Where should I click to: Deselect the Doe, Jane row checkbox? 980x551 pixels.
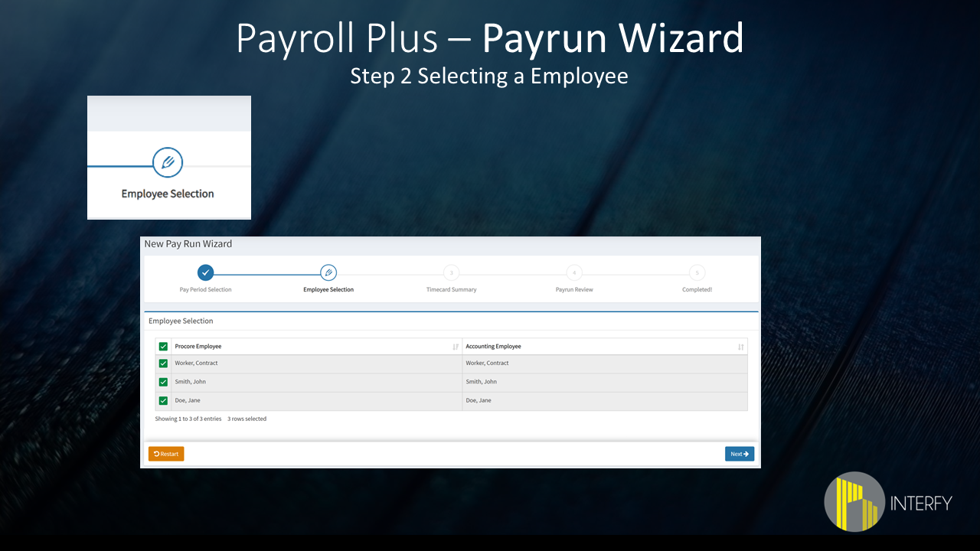pos(163,400)
